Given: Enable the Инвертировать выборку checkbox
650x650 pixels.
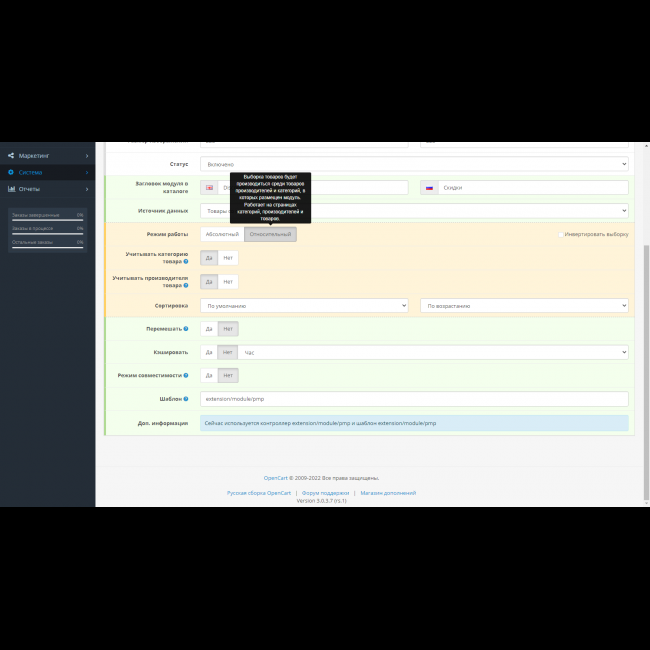Looking at the screenshot, I should [x=560, y=234].
